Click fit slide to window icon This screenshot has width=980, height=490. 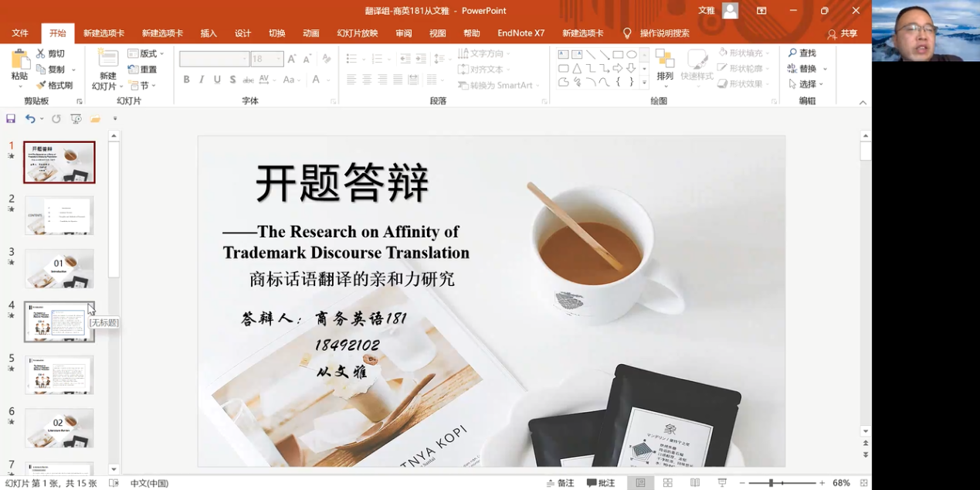coord(864,483)
